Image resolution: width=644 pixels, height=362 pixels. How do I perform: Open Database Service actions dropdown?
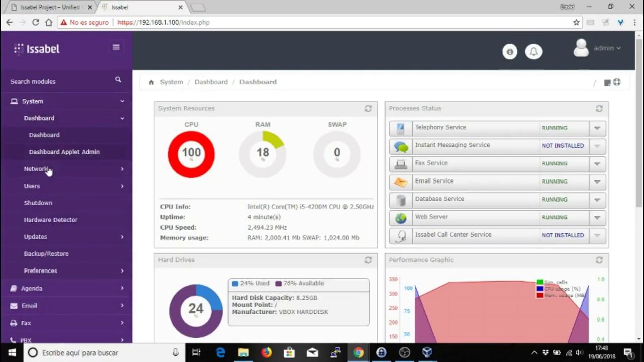pos(597,200)
